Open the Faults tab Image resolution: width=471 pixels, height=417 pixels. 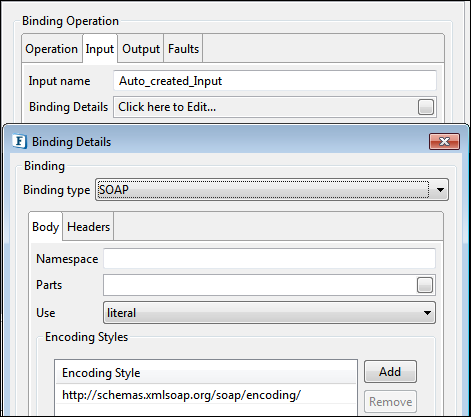[183, 49]
